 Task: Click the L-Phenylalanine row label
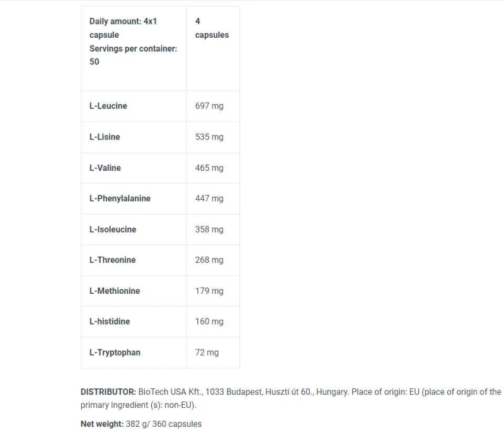[120, 199]
